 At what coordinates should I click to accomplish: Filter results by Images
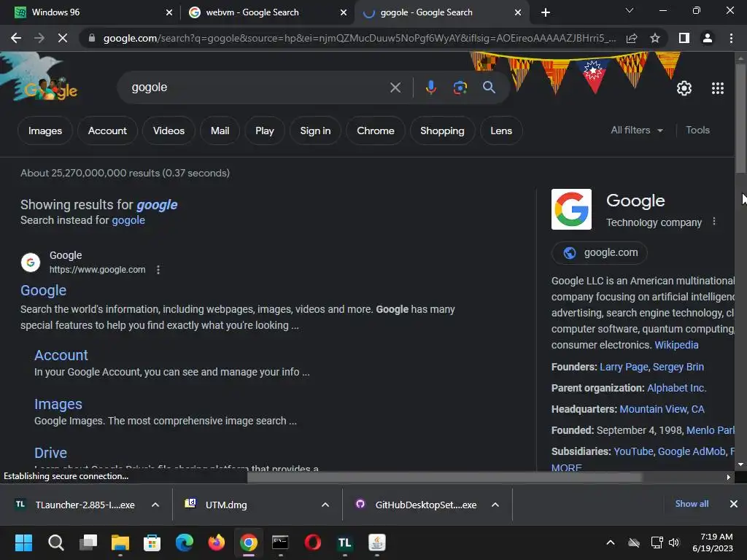point(44,131)
